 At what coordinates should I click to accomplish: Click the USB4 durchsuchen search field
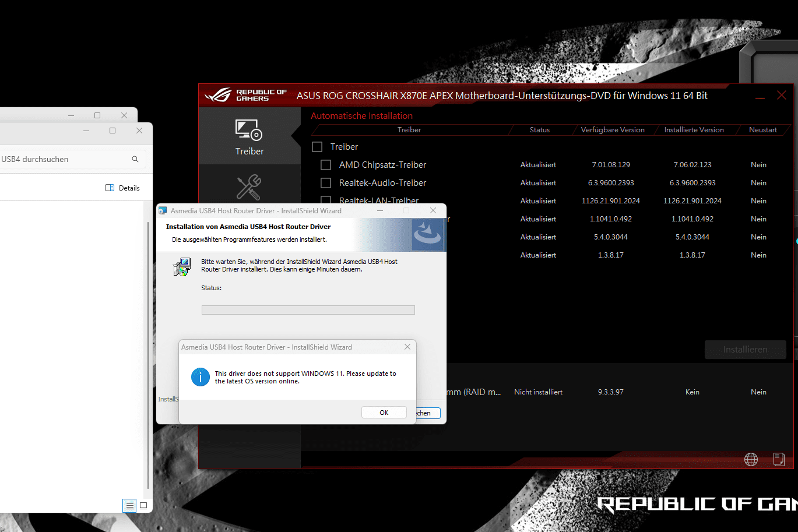coord(72,159)
